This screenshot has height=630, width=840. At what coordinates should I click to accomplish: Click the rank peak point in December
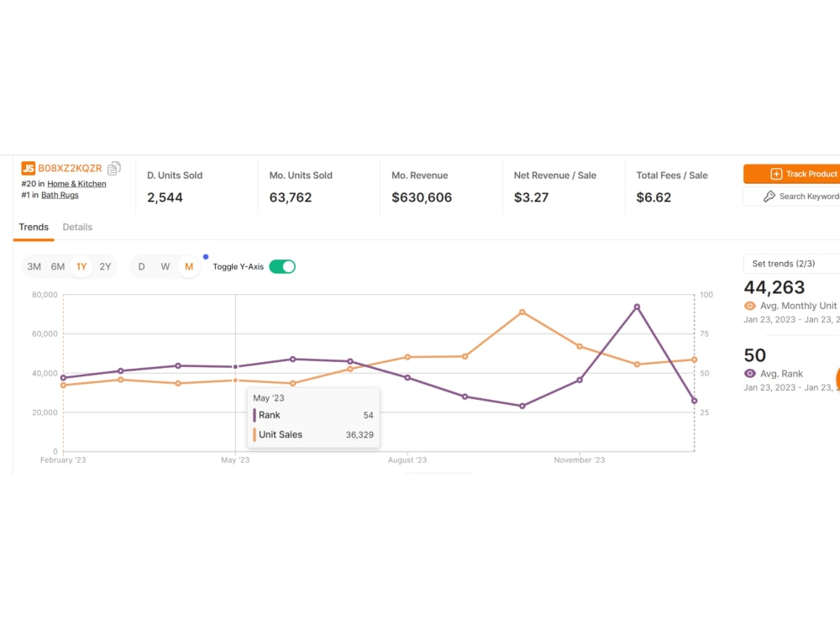[x=637, y=307]
